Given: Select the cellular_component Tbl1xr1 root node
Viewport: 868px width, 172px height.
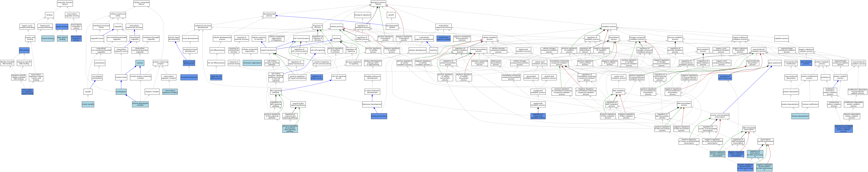Looking at the screenshot, I should click(141, 3).
